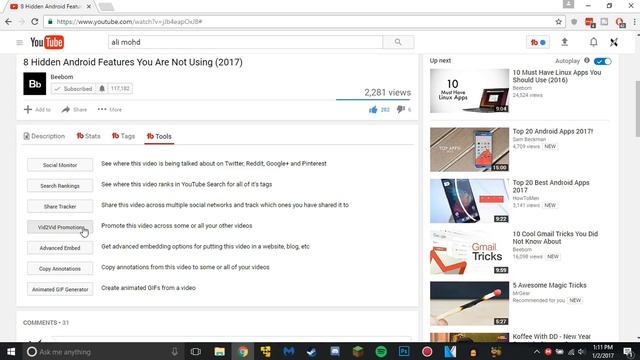Click the Beebom channel avatar

tap(35, 84)
